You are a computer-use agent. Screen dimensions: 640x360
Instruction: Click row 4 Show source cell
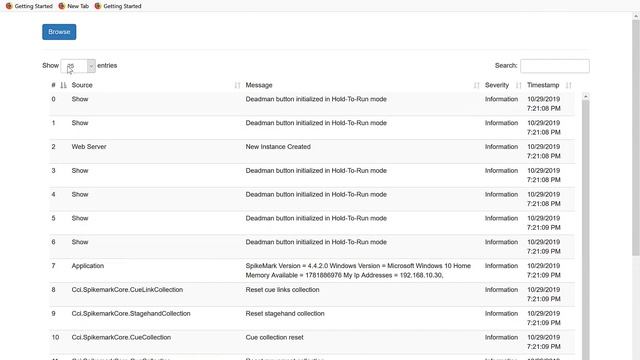[80, 195]
